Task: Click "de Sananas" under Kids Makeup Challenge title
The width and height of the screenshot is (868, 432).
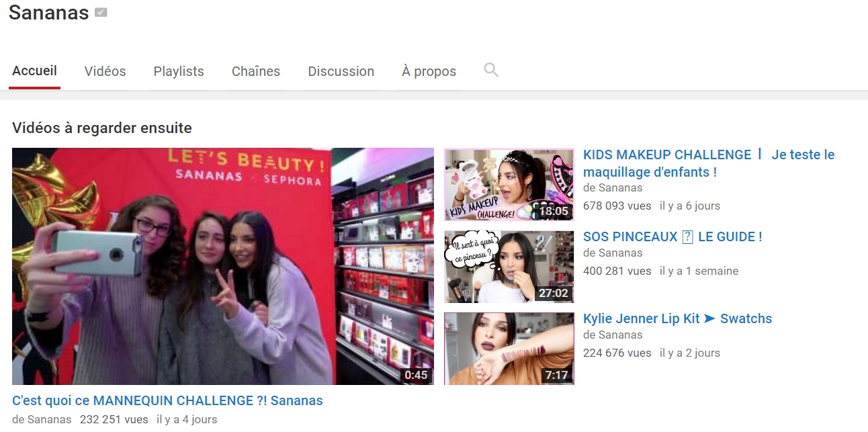Action: click(x=613, y=187)
